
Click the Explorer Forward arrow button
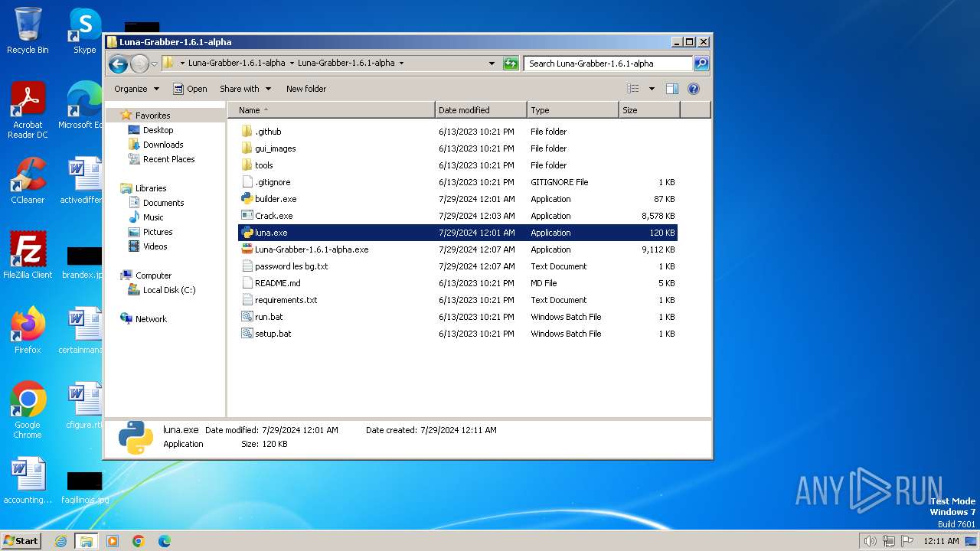139,64
